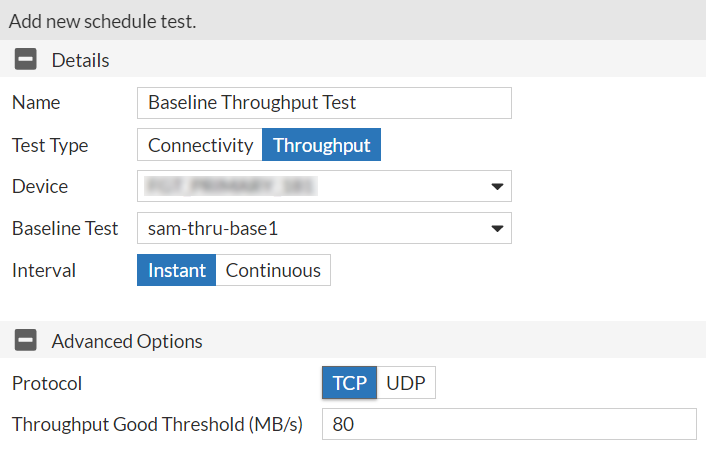
Task: Click the Device label
Action: click(40, 186)
